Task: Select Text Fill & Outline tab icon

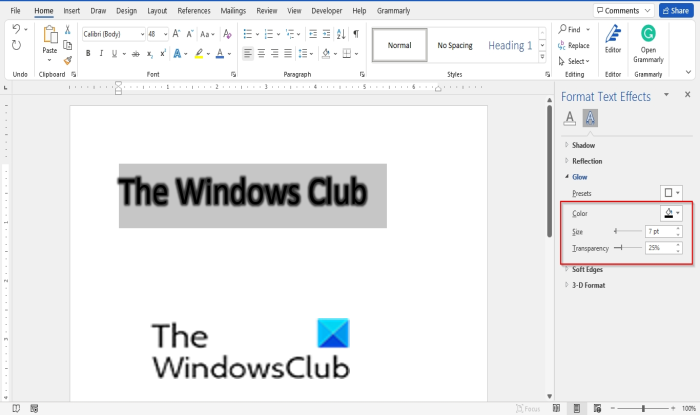Action: [x=569, y=118]
